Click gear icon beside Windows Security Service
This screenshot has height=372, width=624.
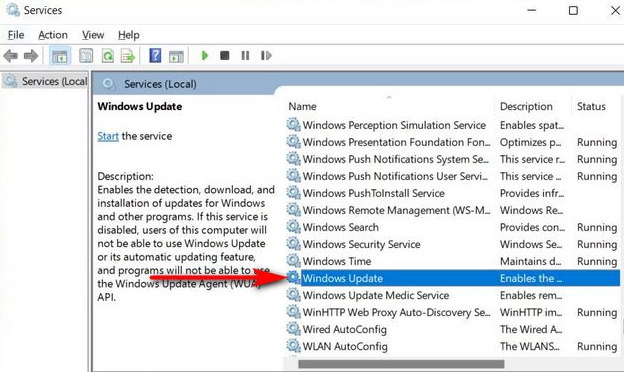294,244
